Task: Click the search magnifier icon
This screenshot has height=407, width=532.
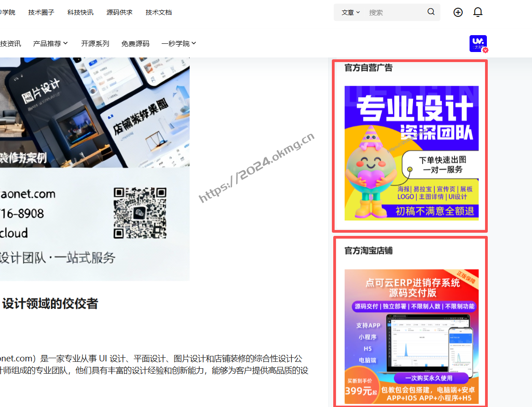Action: 430,12
